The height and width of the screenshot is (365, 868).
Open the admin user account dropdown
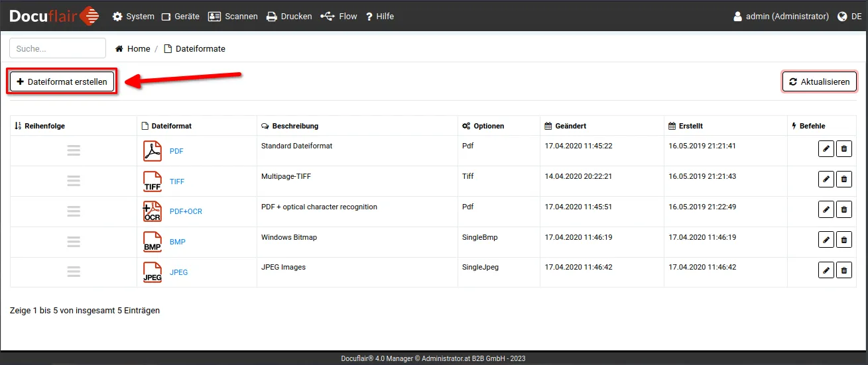click(780, 16)
